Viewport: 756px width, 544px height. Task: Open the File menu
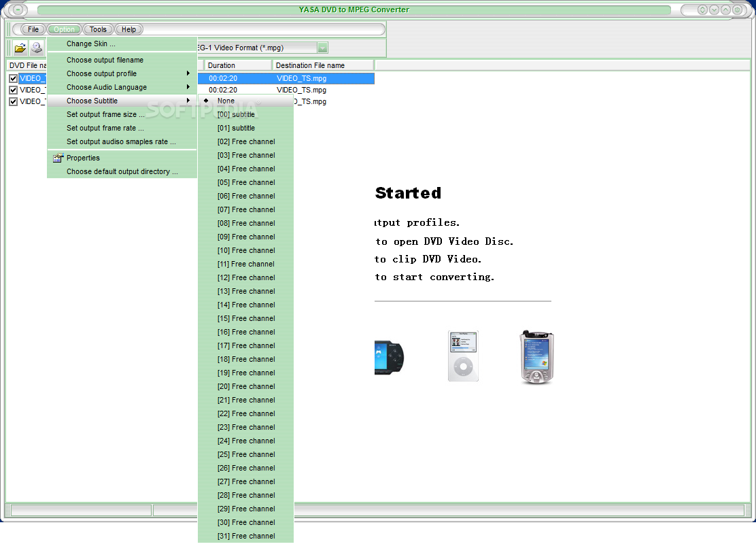tap(33, 29)
